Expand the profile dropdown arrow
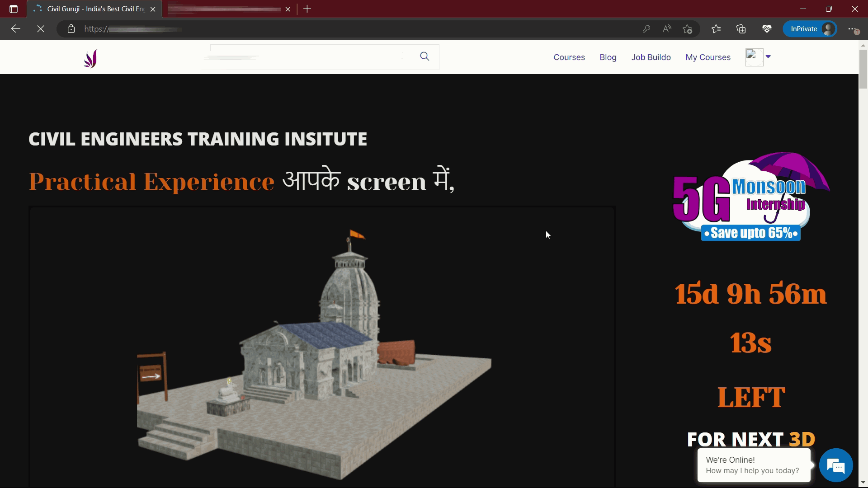This screenshot has height=488, width=868. tap(768, 57)
